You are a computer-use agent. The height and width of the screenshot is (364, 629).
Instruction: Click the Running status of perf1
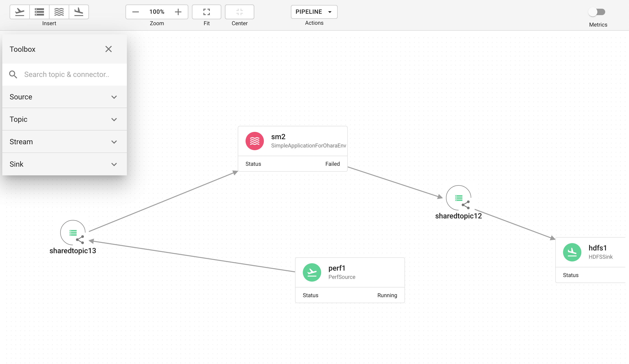pos(387,295)
